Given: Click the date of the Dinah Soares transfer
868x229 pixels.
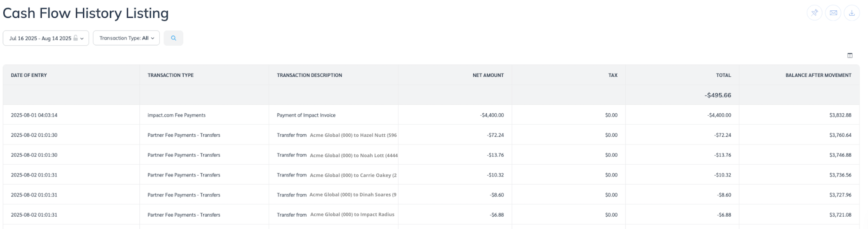Looking at the screenshot, I should click(34, 195).
